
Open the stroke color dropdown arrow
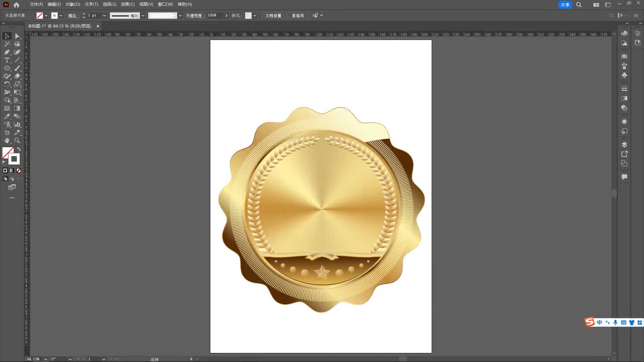[x=61, y=16]
